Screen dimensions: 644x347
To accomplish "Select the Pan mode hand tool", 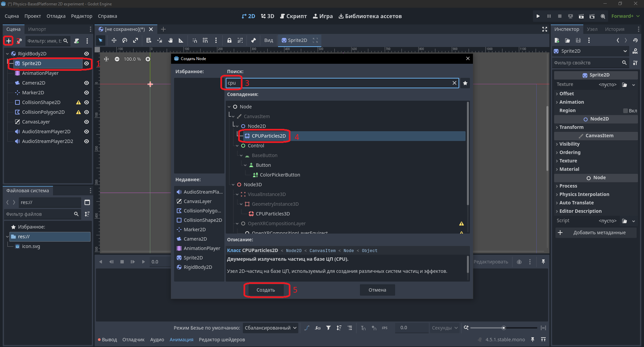I will point(170,40).
